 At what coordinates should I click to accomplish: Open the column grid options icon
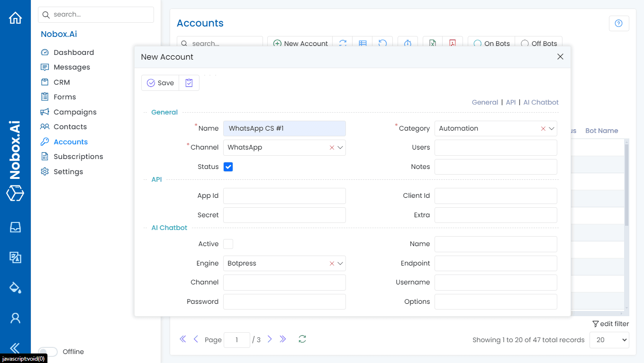coord(363,43)
